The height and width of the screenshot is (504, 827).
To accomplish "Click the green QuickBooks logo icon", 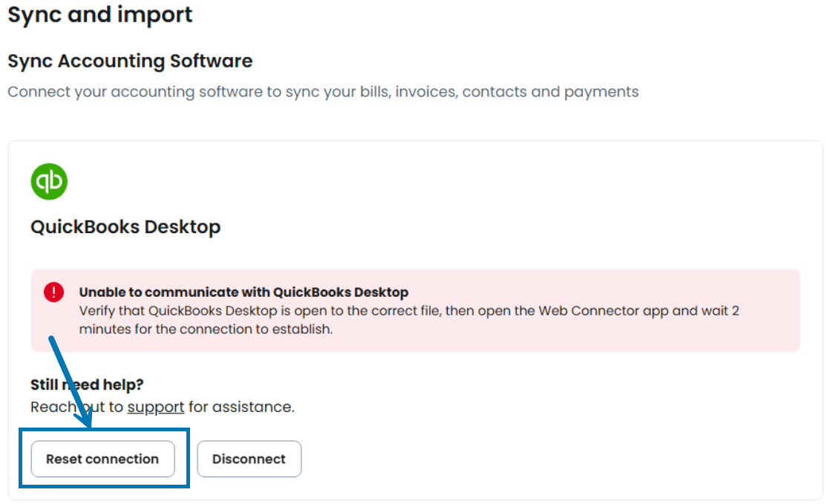I will click(x=49, y=182).
